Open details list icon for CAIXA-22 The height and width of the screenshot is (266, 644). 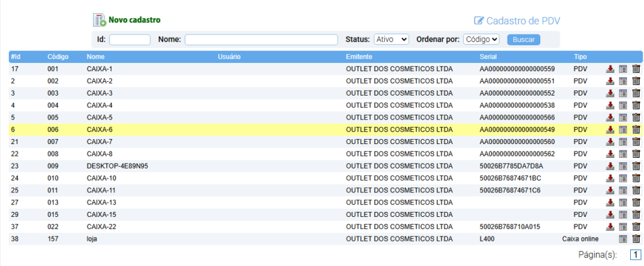(x=623, y=226)
